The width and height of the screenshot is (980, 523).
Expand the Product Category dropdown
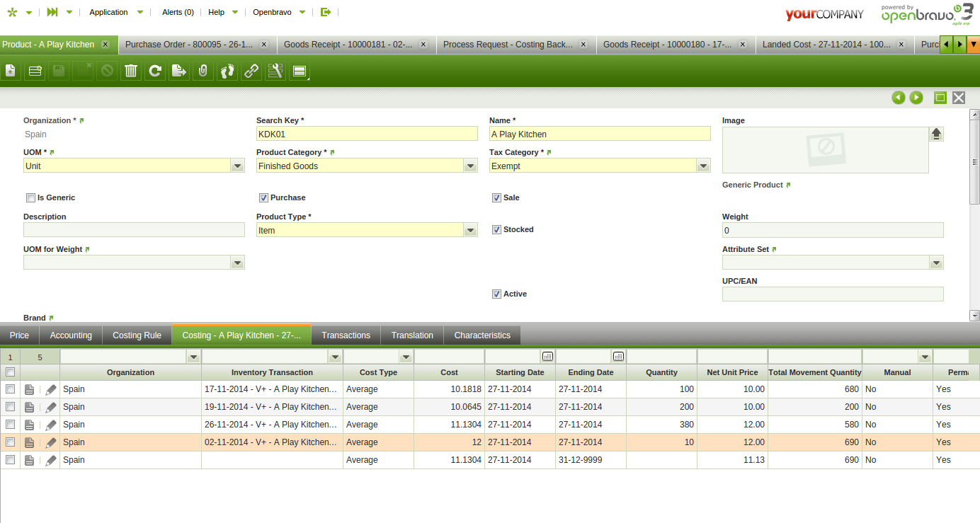coord(470,166)
